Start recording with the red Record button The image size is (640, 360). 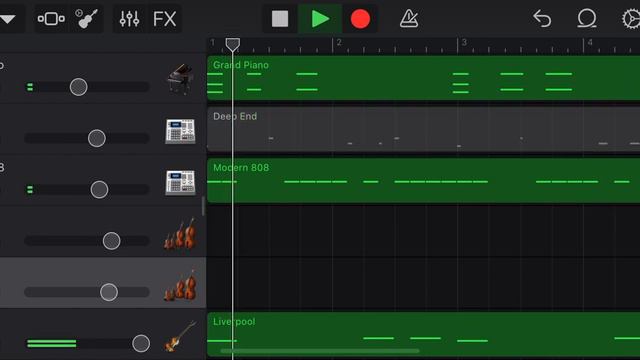click(x=360, y=19)
